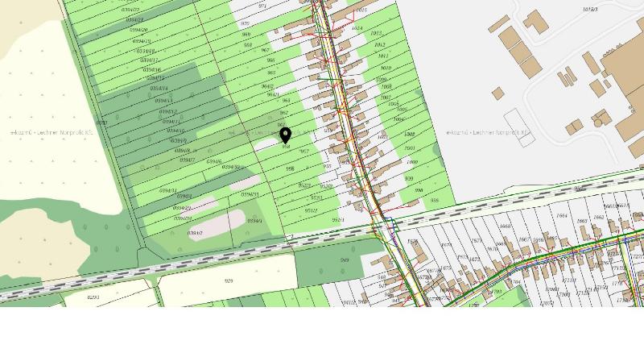The width and height of the screenshot is (644, 349).
Task: Select parcel label 956
Action: pos(290,168)
